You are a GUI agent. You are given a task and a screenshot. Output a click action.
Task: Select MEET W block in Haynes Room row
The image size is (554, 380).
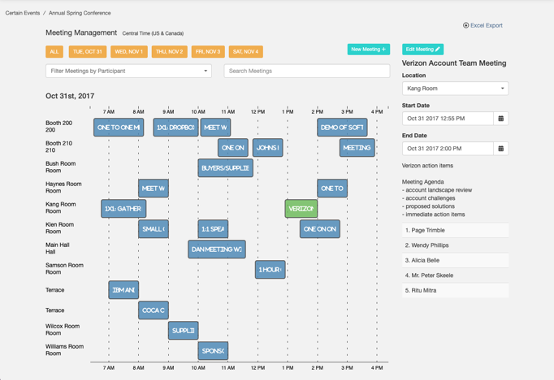[153, 188]
